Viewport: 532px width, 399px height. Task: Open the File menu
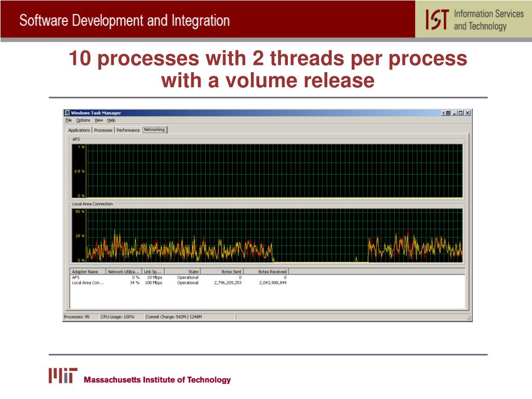tap(69, 121)
